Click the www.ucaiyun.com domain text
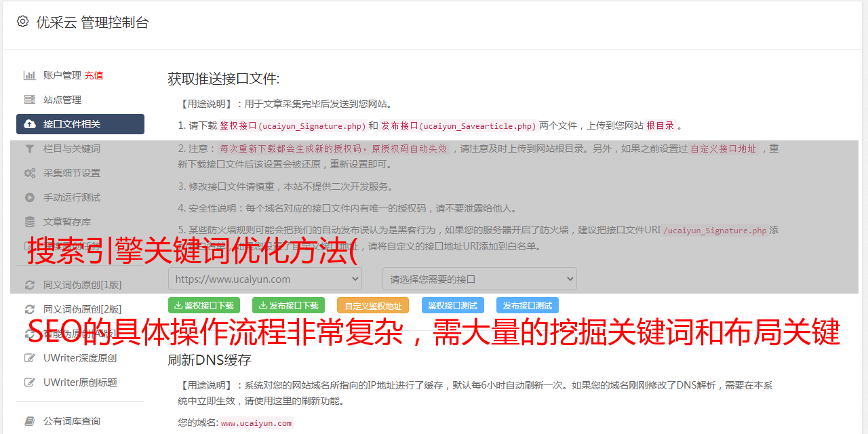 [256, 422]
